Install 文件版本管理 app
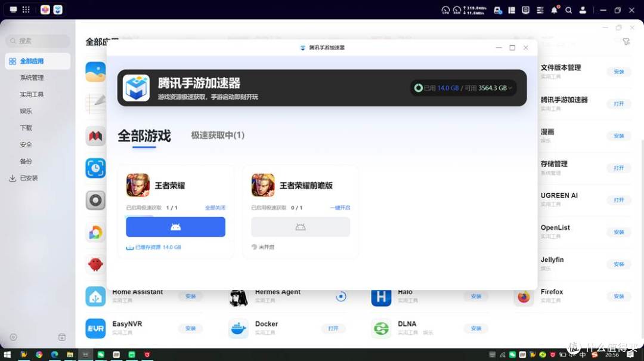The width and height of the screenshot is (644, 361). tap(619, 72)
